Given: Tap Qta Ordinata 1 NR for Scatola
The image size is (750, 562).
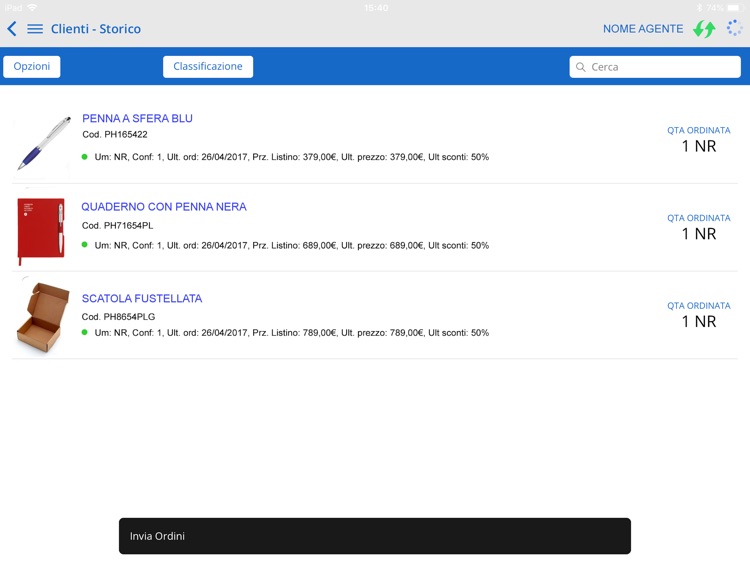Looking at the screenshot, I should pos(699,315).
